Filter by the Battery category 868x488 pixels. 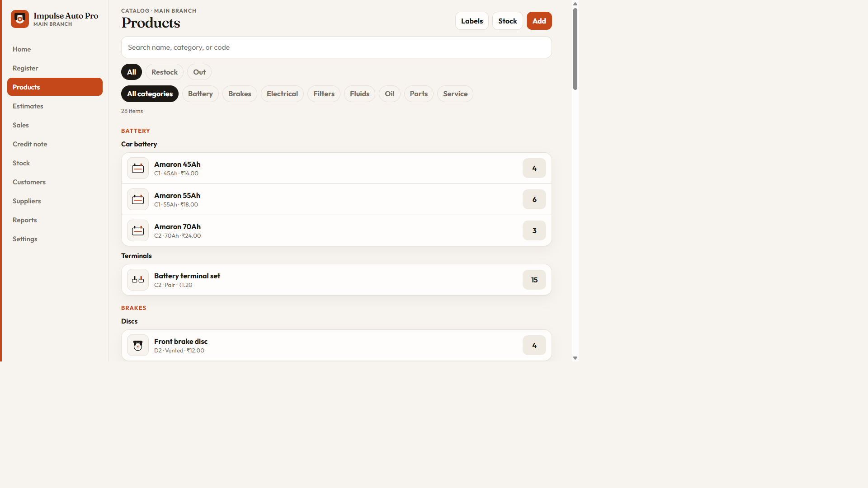pyautogui.click(x=200, y=94)
